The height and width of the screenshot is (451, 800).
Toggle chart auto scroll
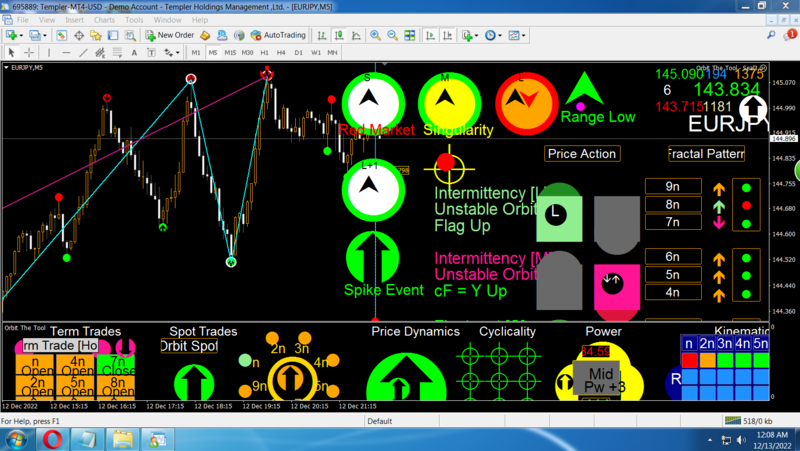pos(430,35)
